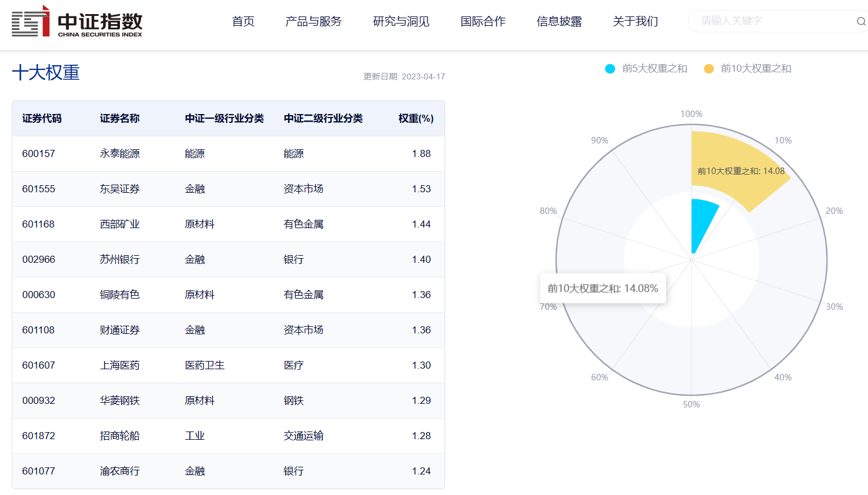Click weight value 1.29
Viewport: 868px width, 495px height.
click(x=421, y=401)
